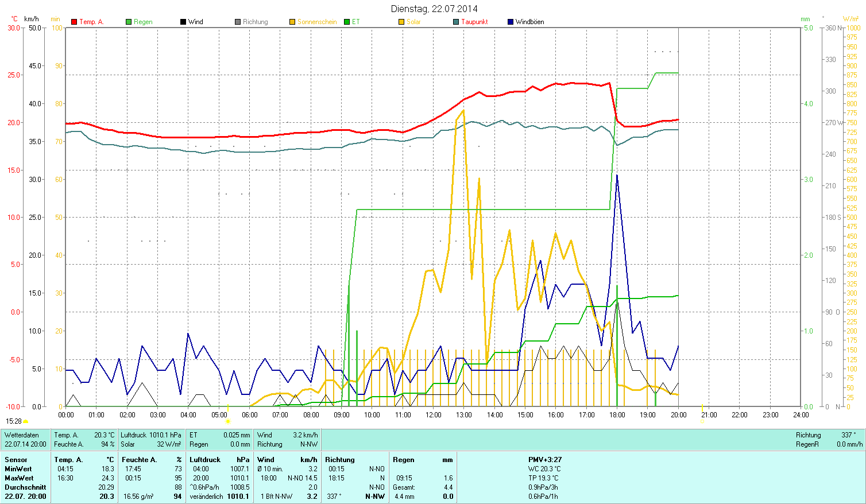The width and height of the screenshot is (866, 504).
Task: Click the yellow sunrise marker below 05:00
Action: [x=227, y=421]
